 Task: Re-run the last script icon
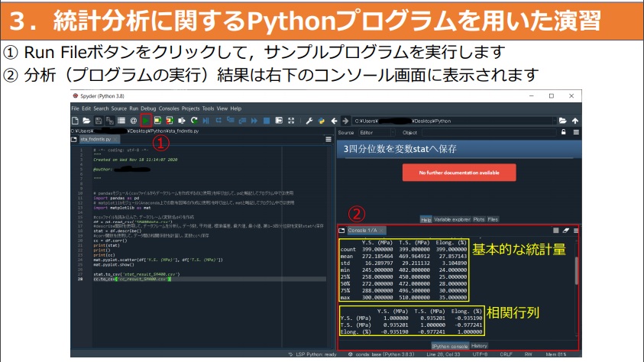195,121
